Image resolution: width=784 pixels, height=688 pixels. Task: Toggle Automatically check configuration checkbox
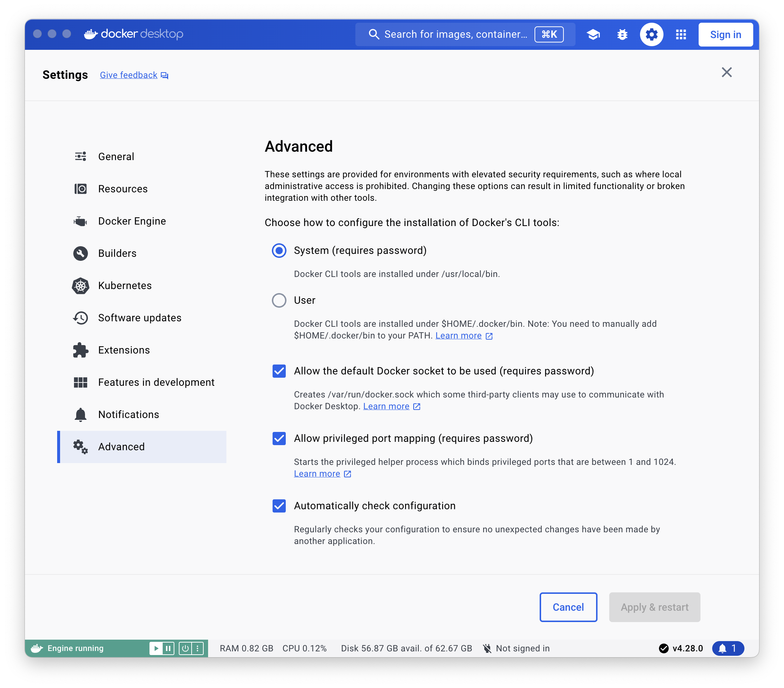(279, 506)
